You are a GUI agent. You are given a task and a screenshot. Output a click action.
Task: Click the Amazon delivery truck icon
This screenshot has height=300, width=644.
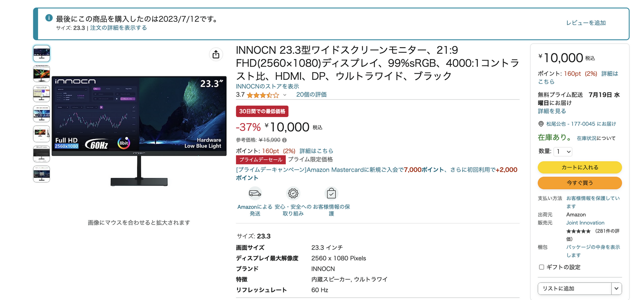(255, 193)
